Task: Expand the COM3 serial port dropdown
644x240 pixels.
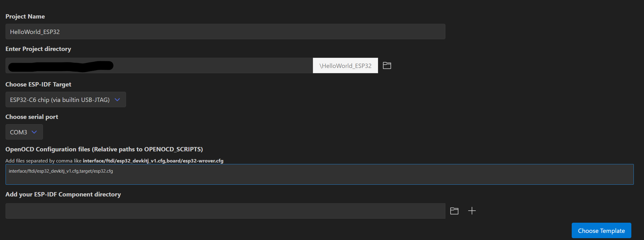Action: click(19, 132)
